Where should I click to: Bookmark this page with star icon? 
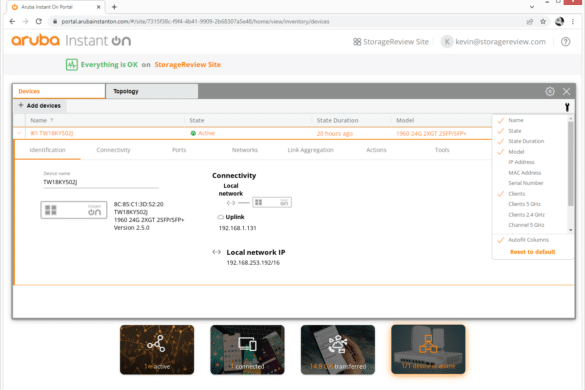coord(543,21)
